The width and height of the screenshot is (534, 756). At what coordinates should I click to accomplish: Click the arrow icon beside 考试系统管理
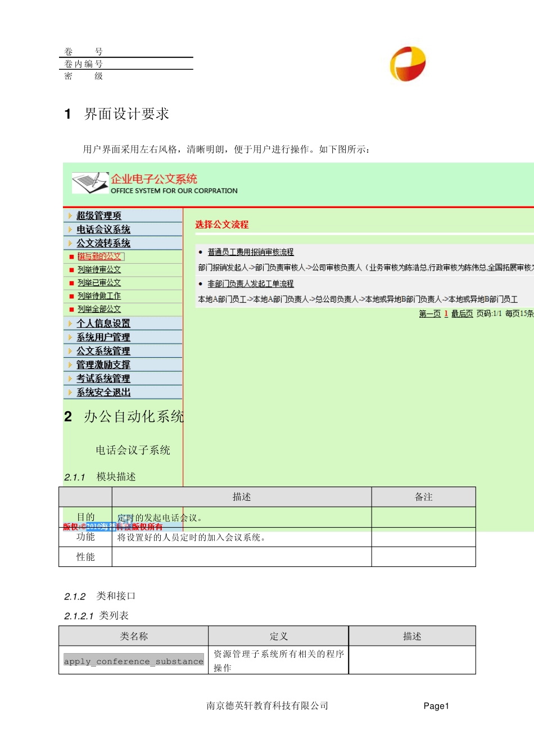pyautogui.click(x=70, y=379)
